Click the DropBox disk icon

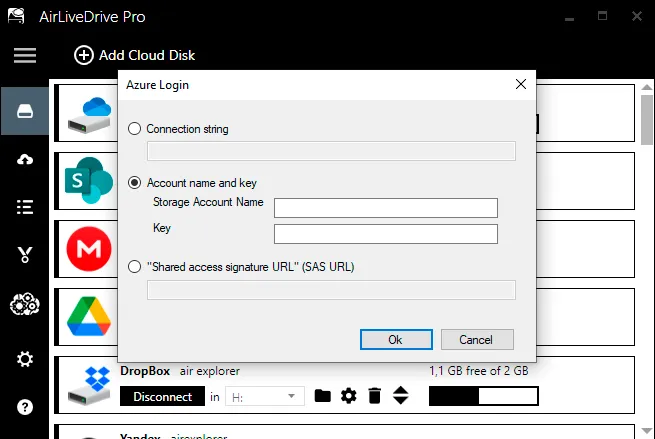tap(89, 385)
